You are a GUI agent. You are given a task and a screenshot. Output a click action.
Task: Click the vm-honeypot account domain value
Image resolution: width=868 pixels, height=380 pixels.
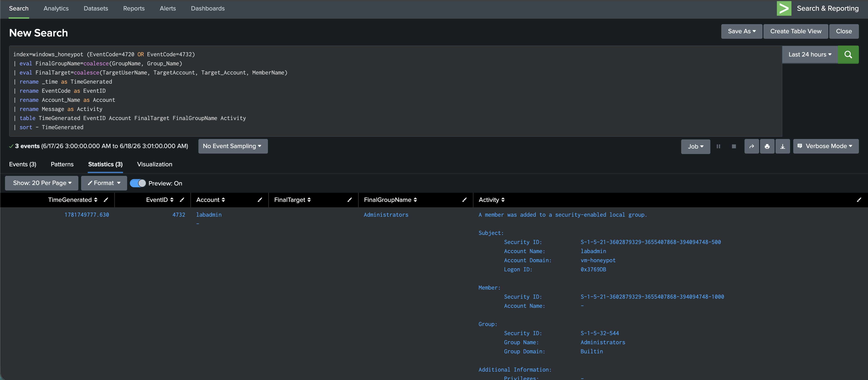click(598, 260)
